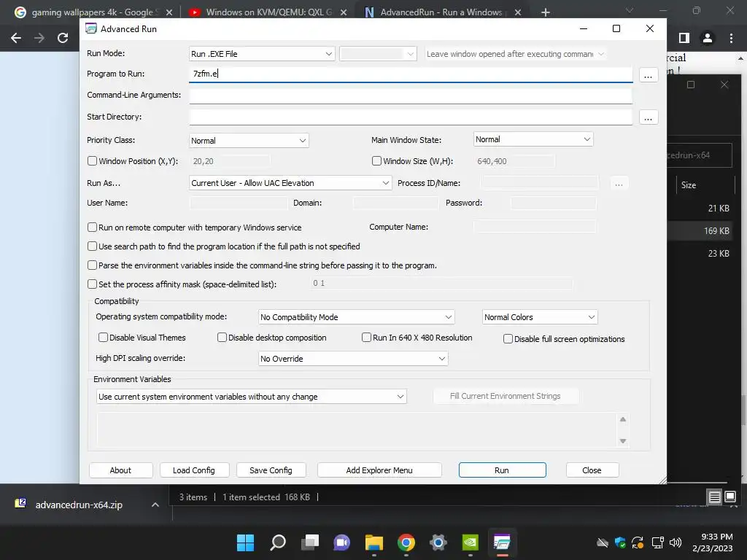
Task: Click the cloud-off OneDrive tray icon
Action: [x=603, y=542]
